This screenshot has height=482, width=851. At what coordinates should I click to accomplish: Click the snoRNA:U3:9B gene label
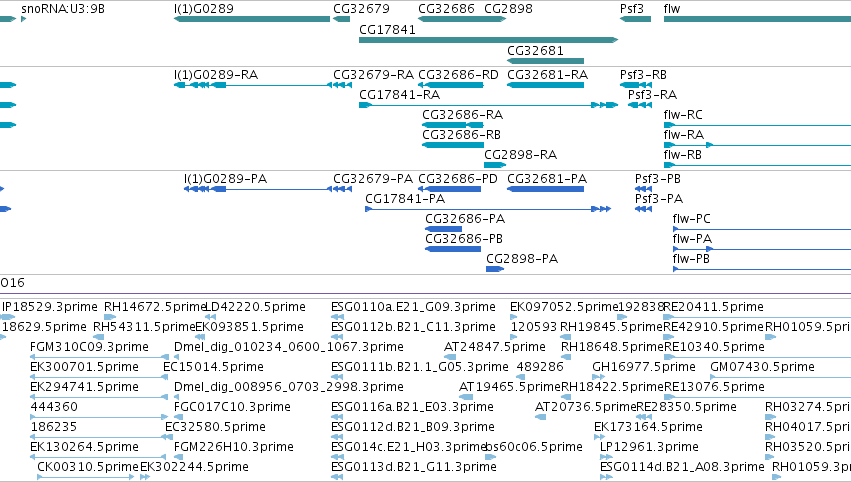pyautogui.click(x=62, y=9)
